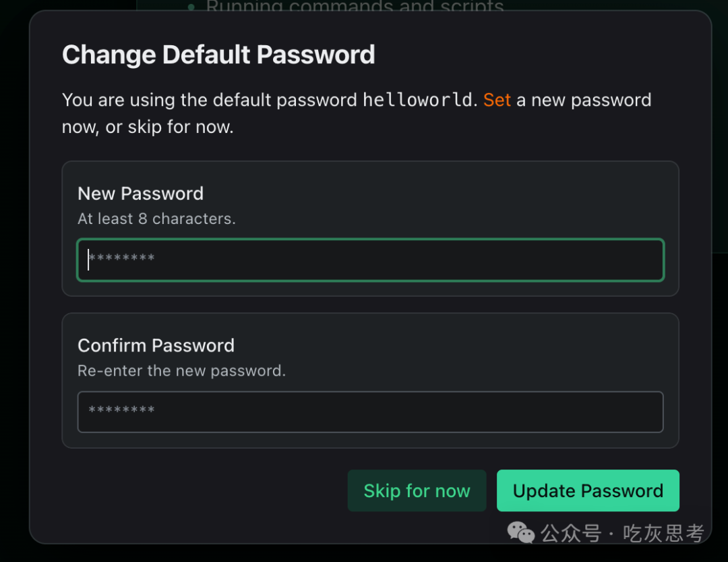728x562 pixels.
Task: Click into the Confirm Password input field
Action: (x=371, y=412)
